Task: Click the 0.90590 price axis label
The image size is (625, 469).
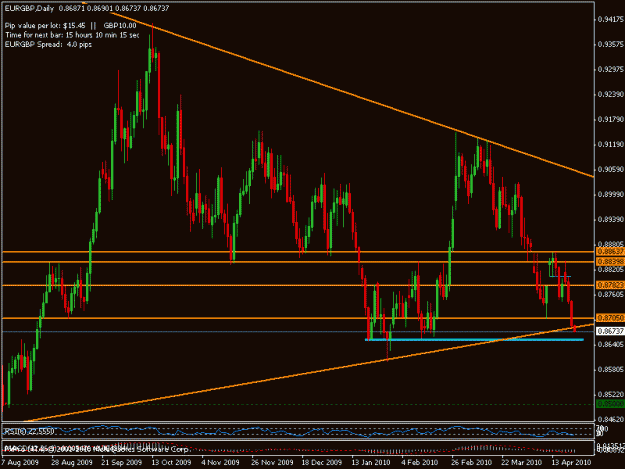Action: [x=611, y=169]
